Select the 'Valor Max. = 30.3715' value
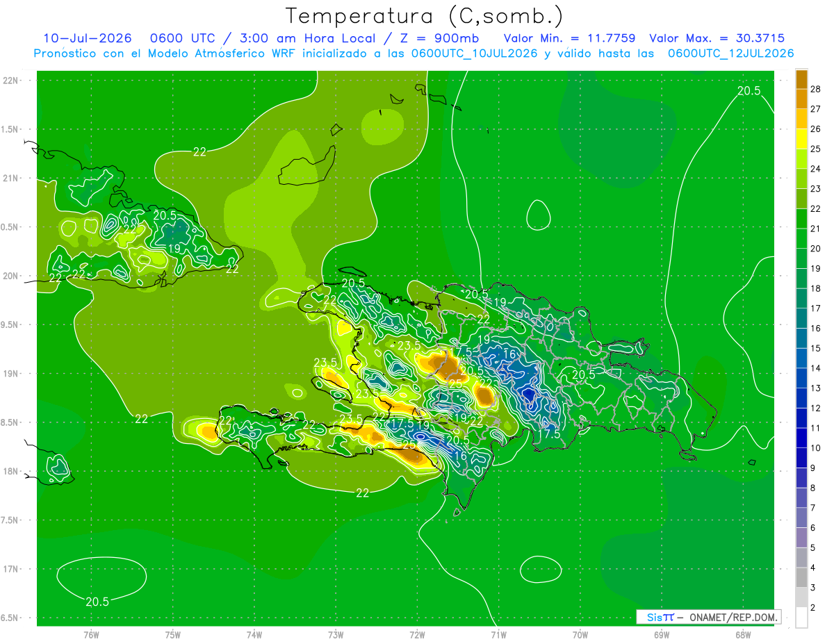 tap(717, 38)
